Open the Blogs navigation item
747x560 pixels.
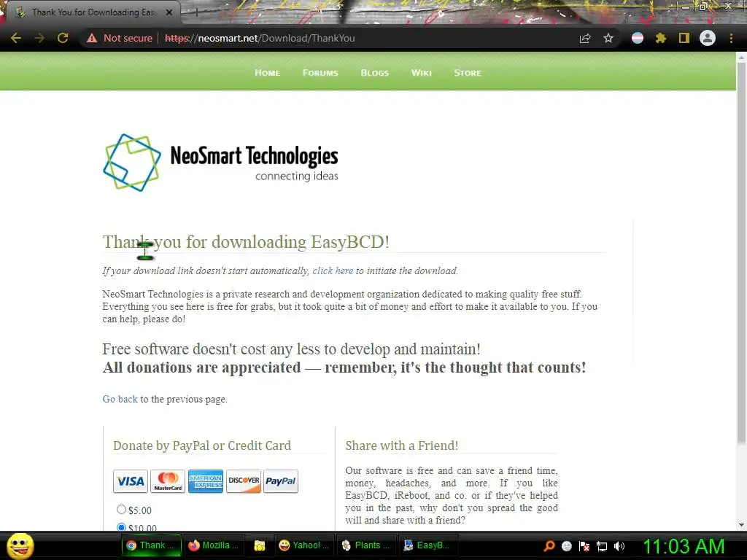pyautogui.click(x=374, y=73)
